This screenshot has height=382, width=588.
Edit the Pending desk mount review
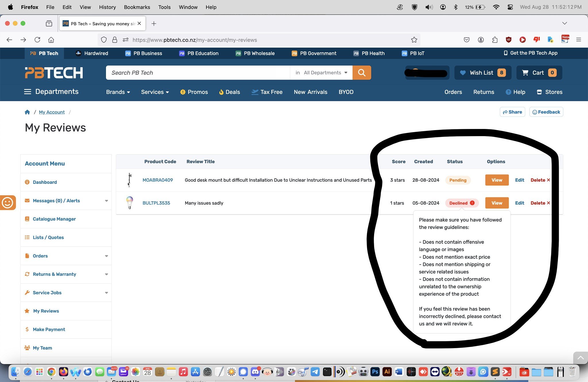pos(519,180)
